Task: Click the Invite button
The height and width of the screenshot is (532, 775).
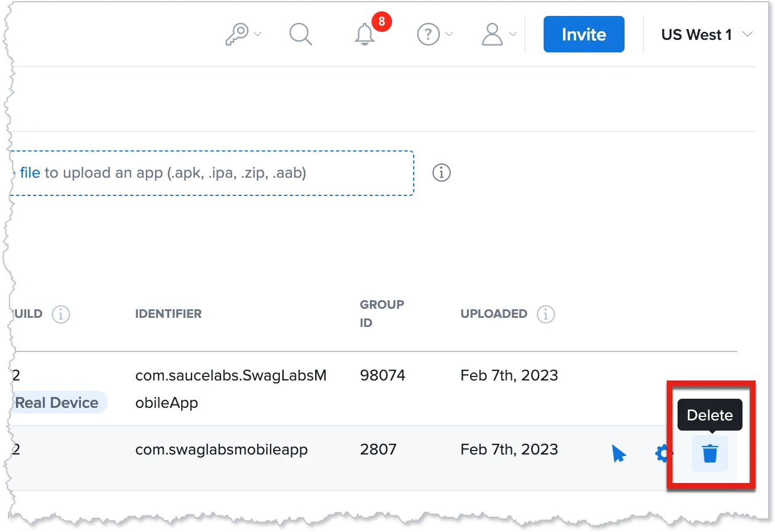Action: [x=584, y=34]
